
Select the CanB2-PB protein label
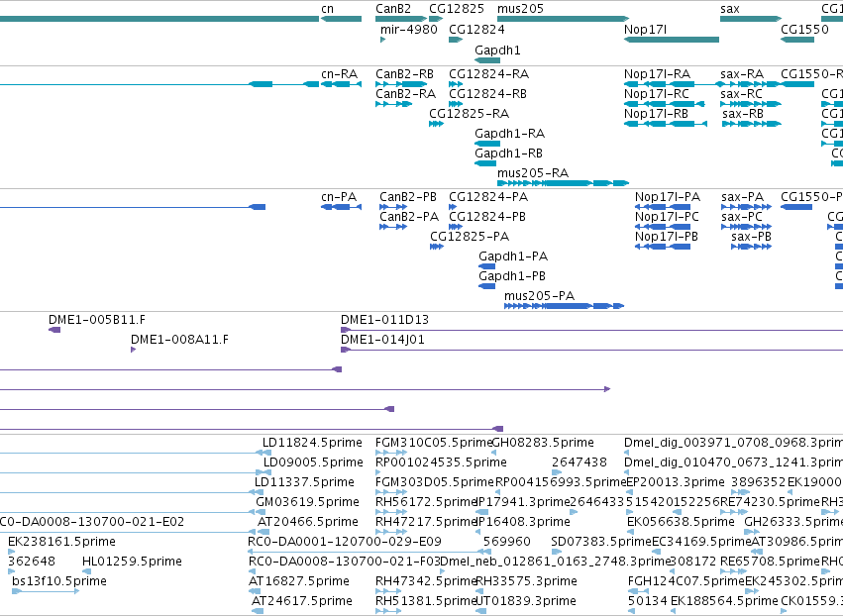tap(408, 197)
